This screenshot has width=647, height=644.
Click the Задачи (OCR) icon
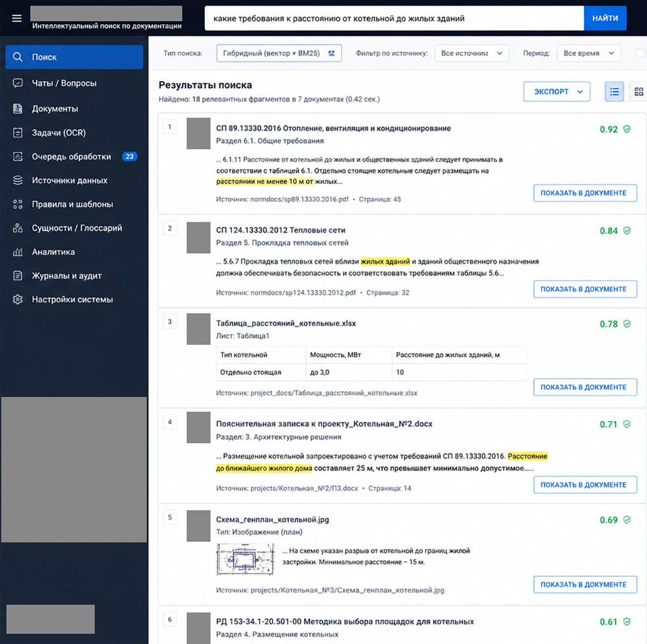(18, 133)
